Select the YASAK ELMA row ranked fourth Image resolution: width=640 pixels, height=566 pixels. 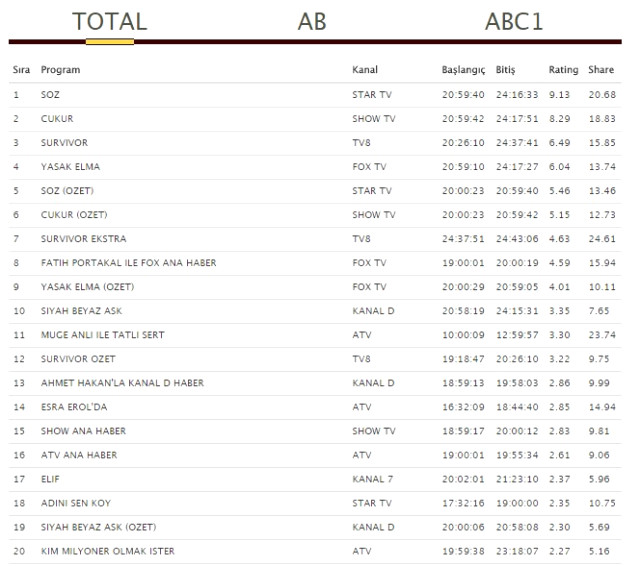(x=70, y=167)
